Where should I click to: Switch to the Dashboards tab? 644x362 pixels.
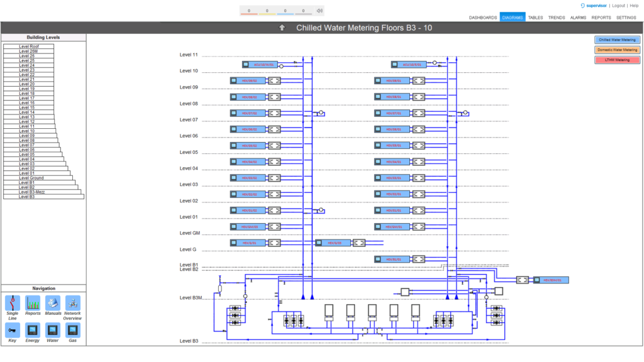pyautogui.click(x=483, y=18)
